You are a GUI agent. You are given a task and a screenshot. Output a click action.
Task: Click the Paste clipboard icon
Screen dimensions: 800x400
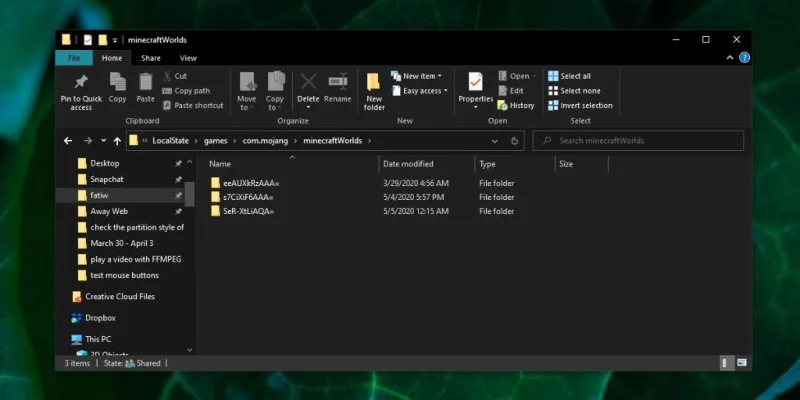pyautogui.click(x=146, y=82)
